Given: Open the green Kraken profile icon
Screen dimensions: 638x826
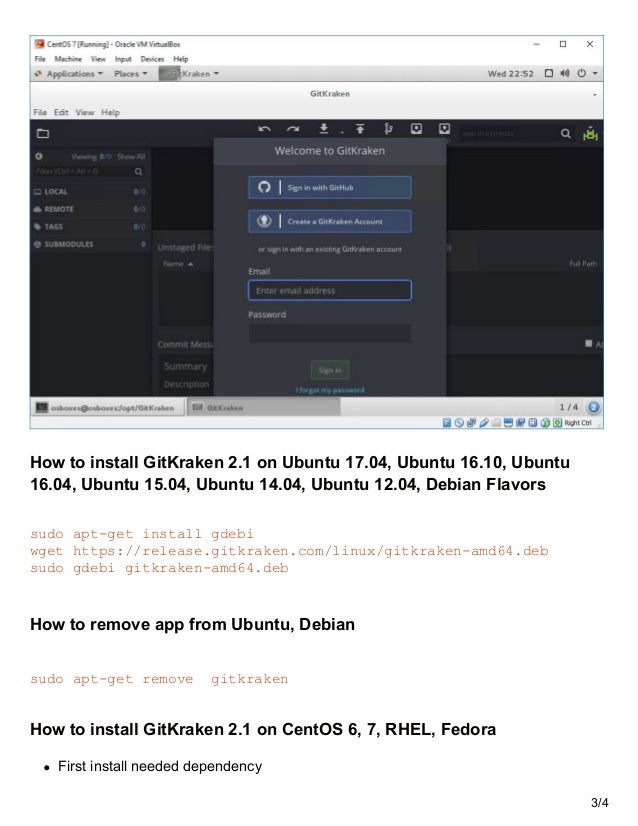Looking at the screenshot, I should (x=590, y=134).
